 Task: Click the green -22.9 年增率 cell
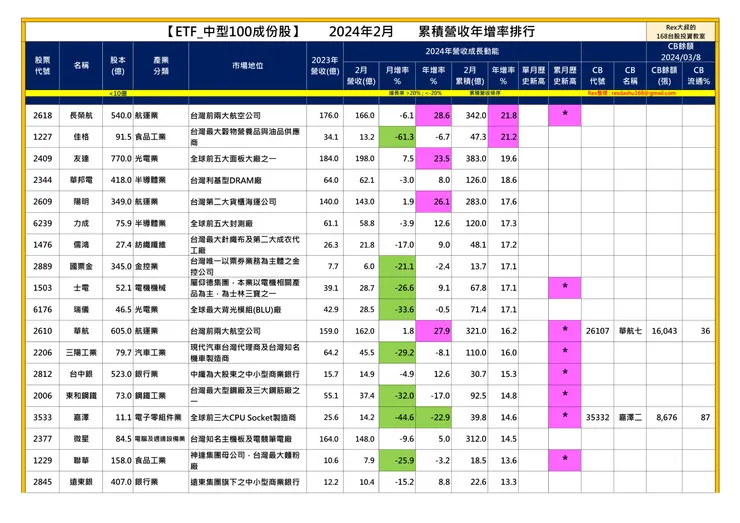coord(433,418)
